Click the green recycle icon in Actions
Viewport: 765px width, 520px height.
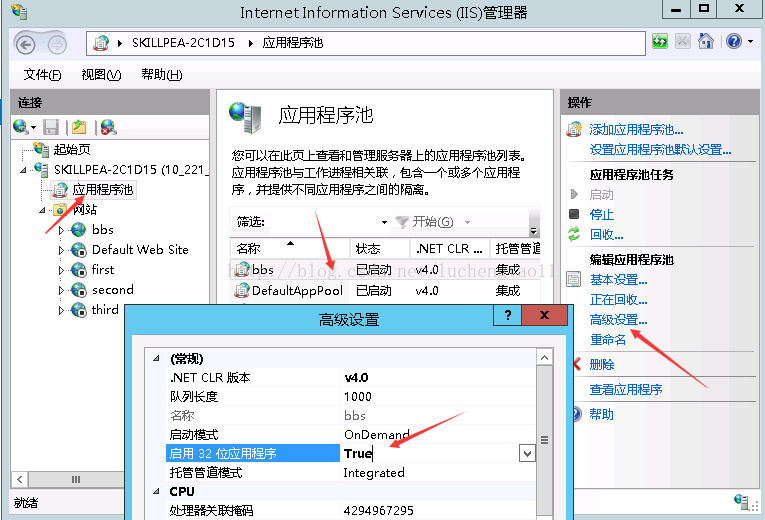(x=574, y=234)
